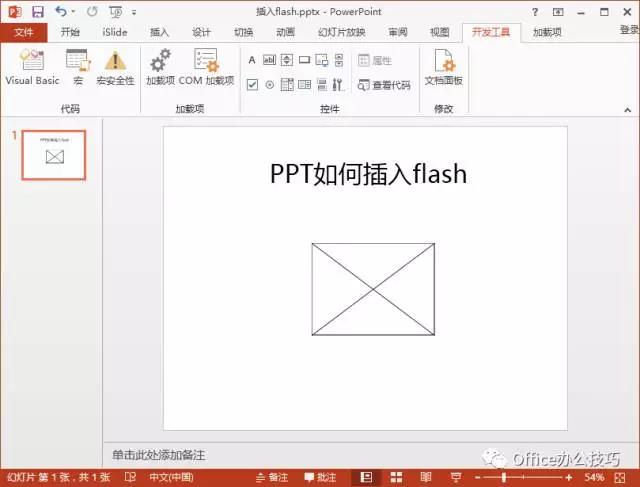Switch to the iSlide tab
The image size is (640, 487).
[x=115, y=32]
